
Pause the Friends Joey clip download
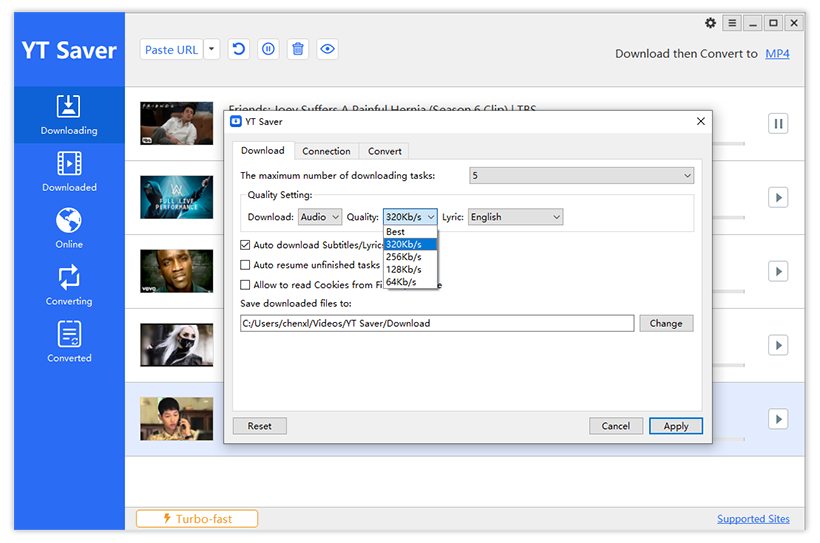pyautogui.click(x=778, y=124)
